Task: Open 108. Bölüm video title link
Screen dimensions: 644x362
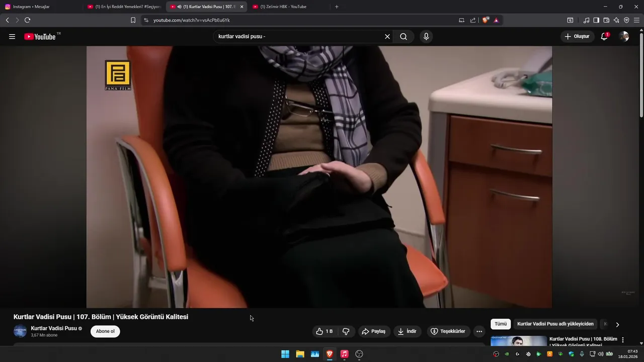Action: tap(583, 341)
